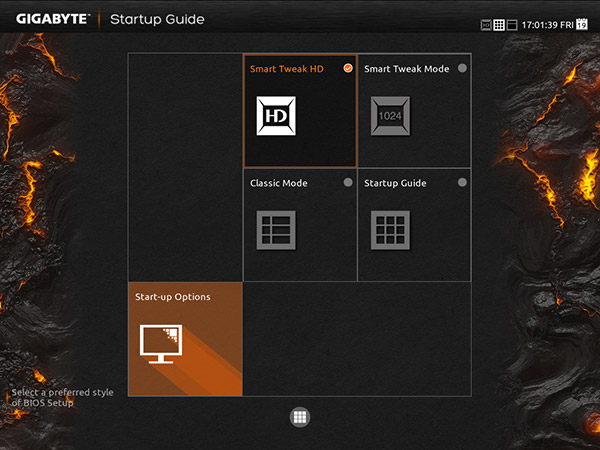Select the Smart Tweak HD radio button
Viewport: 600px width, 450px height.
(x=348, y=68)
